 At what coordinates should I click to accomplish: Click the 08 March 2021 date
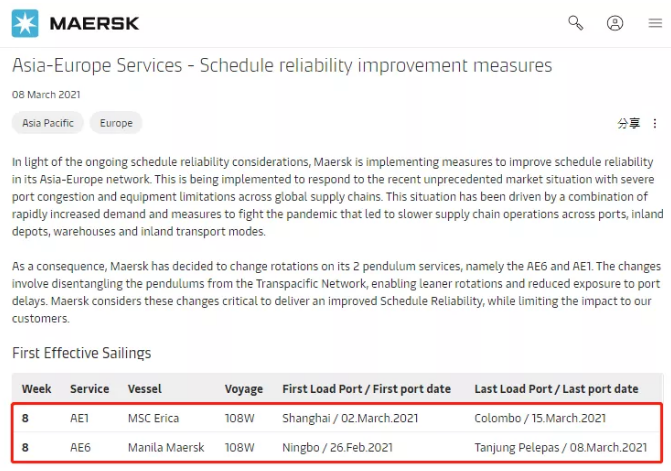tap(47, 95)
